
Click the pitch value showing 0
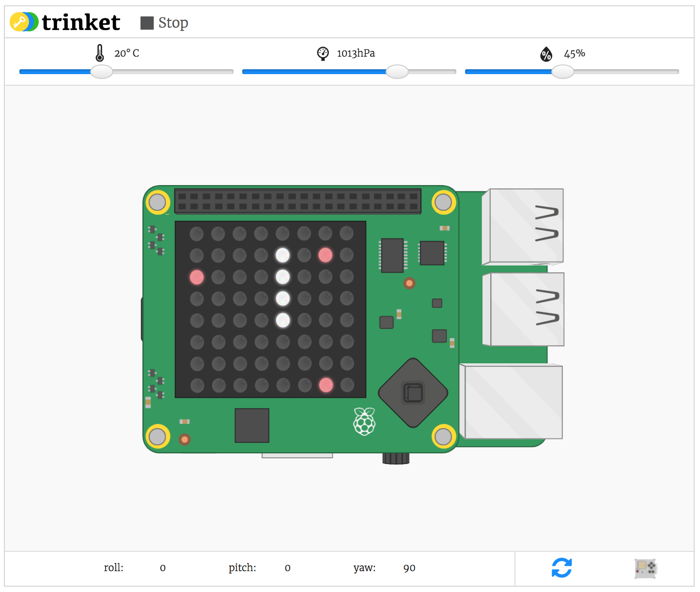(x=288, y=568)
